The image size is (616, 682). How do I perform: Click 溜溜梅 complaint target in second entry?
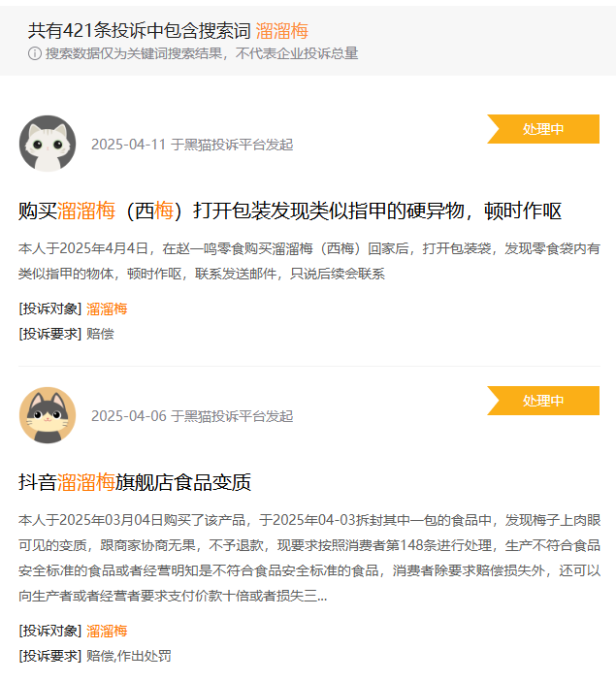(x=107, y=631)
